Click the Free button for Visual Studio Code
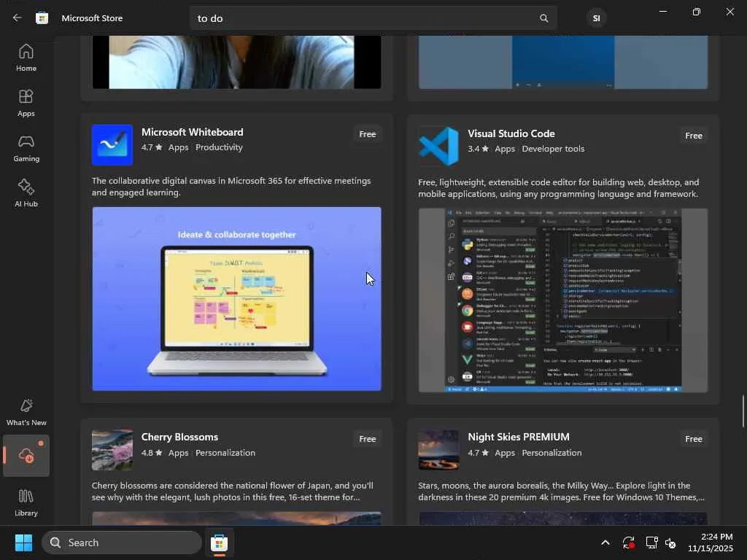747x560 pixels. click(x=694, y=136)
